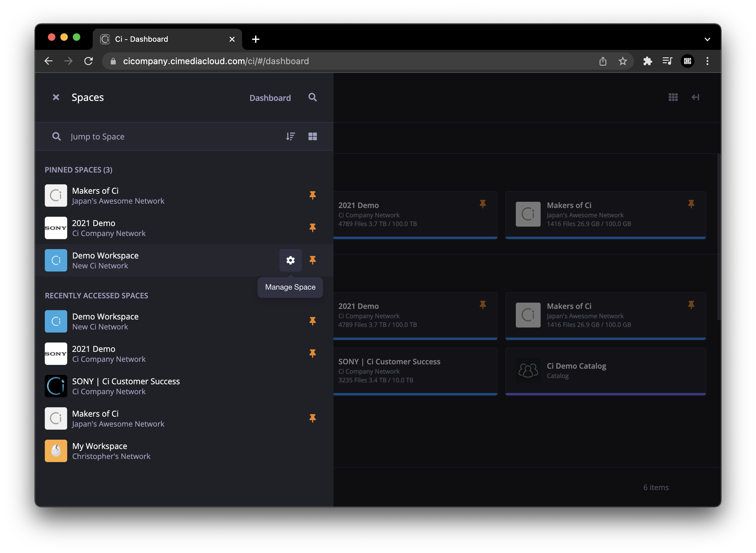Toggle pin on recent 2021 Demo
This screenshot has width=756, height=553.
[x=313, y=354]
